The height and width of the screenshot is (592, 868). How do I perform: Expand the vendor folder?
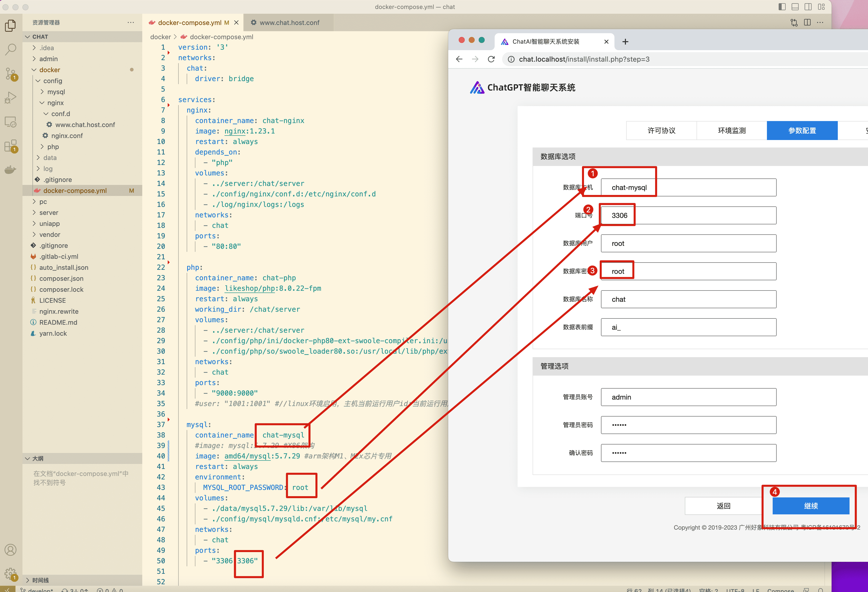pyautogui.click(x=82, y=235)
